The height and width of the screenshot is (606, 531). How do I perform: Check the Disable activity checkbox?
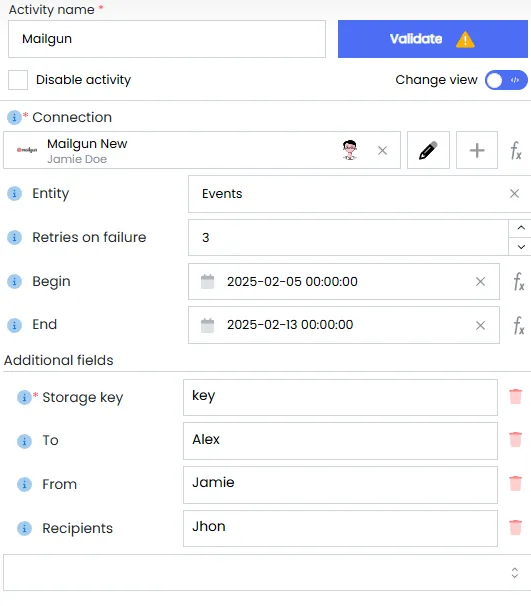coord(18,80)
